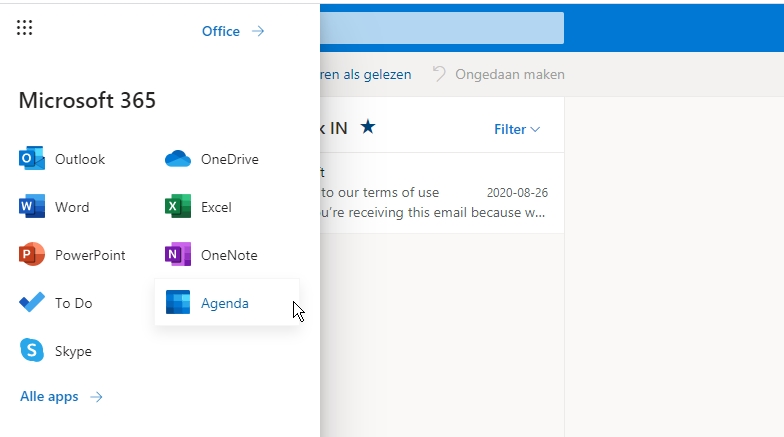Select the PowerPoint text label

[x=90, y=255]
